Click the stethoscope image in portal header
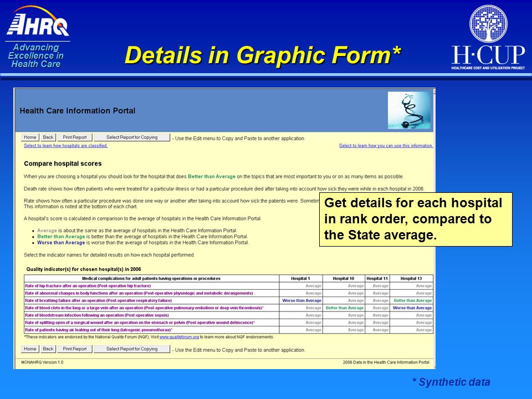 point(409,110)
